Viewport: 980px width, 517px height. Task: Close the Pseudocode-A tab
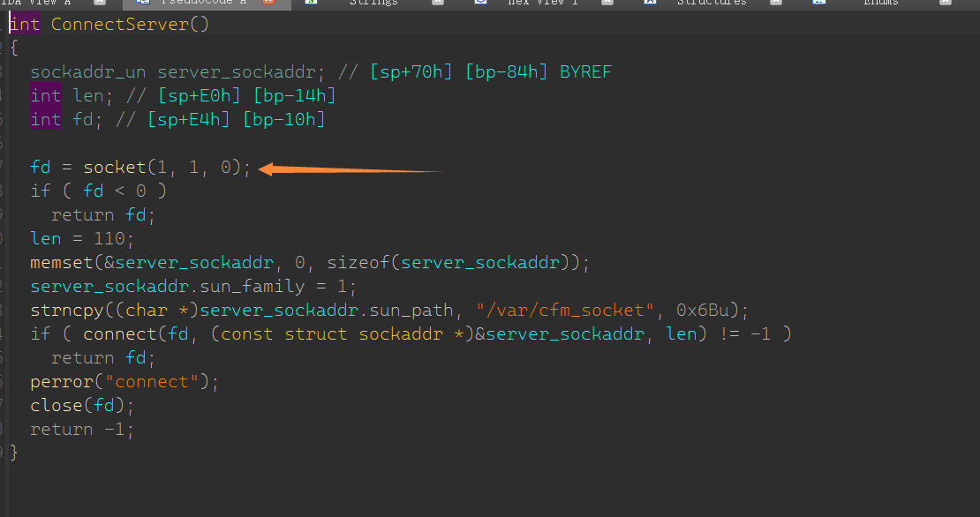[x=268, y=3]
